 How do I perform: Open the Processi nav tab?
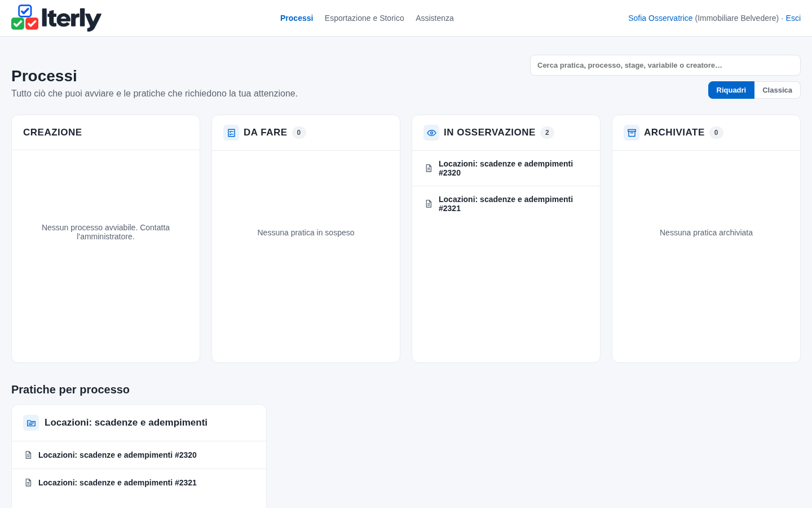coord(297,18)
